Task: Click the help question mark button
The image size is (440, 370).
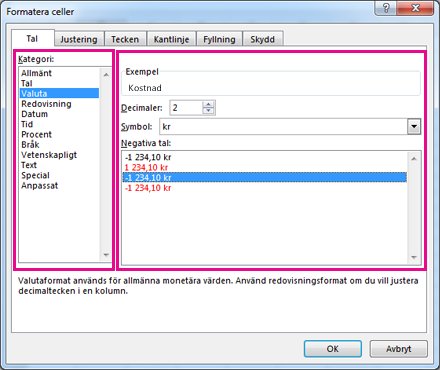Action: click(x=386, y=8)
